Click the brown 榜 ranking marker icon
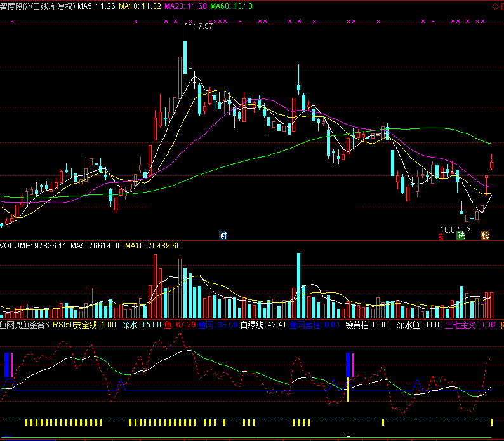The image size is (504, 441). 485,236
